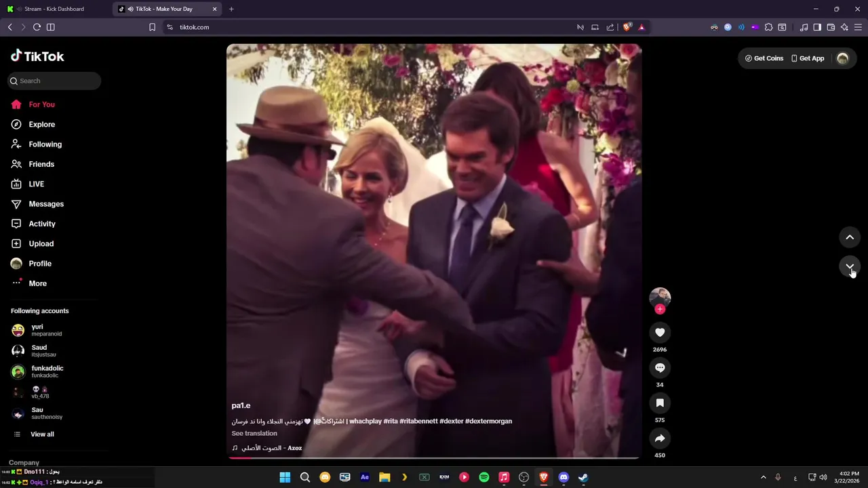Open the LIVE section
This screenshot has height=488, width=868.
pos(27,184)
